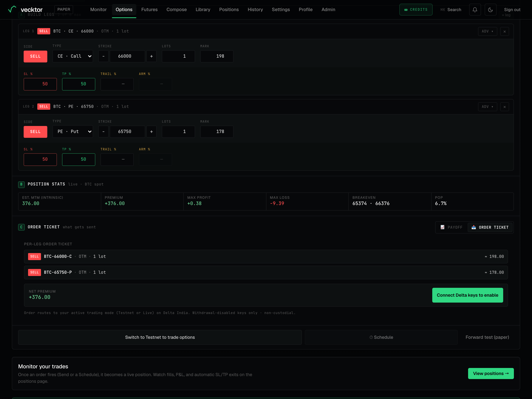The image size is (532, 399).
Task: Focus the Leg 1 Lots field
Action: click(x=178, y=56)
